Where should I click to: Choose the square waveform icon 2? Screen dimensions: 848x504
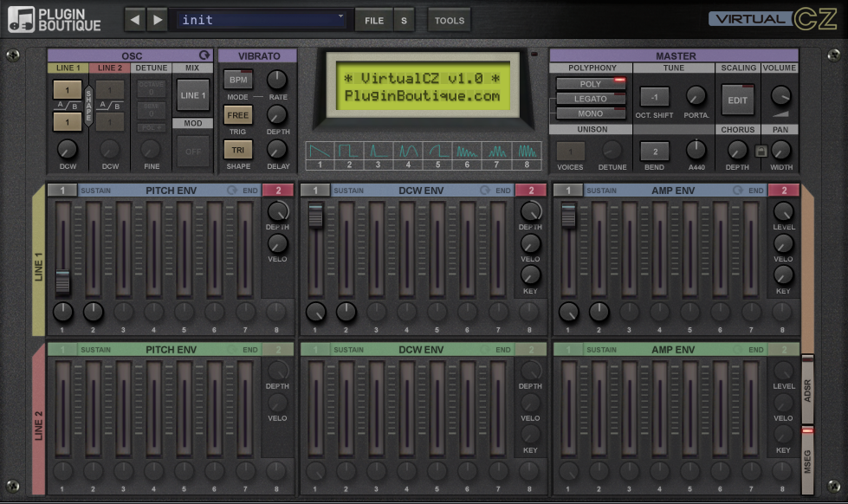[349, 152]
